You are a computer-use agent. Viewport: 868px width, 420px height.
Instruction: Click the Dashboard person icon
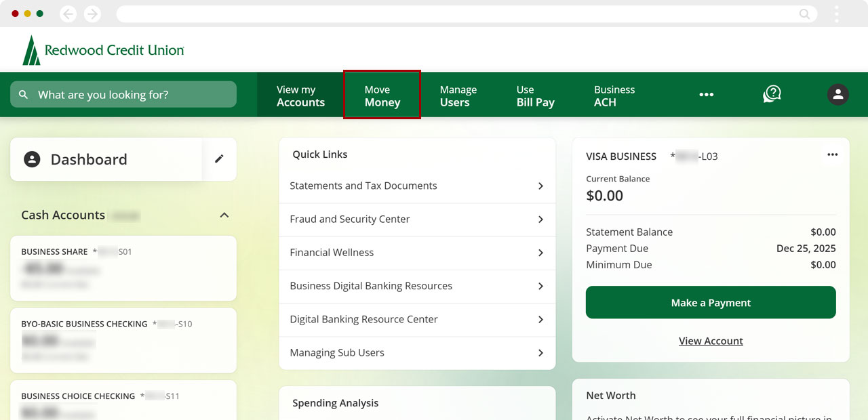point(32,159)
